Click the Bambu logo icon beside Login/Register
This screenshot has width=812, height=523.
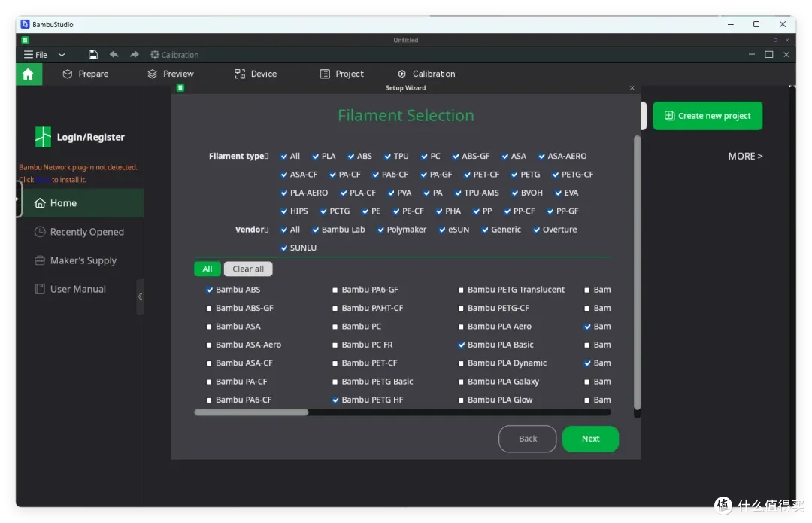coord(43,138)
